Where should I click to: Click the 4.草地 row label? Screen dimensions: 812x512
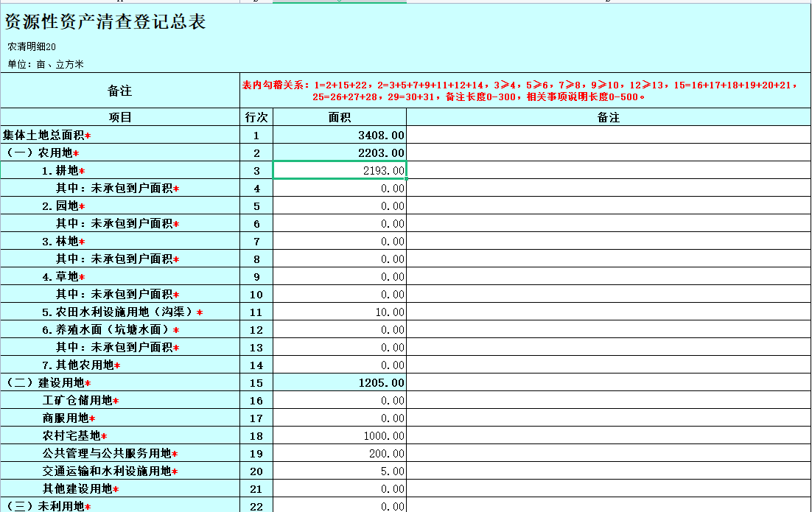(63, 276)
